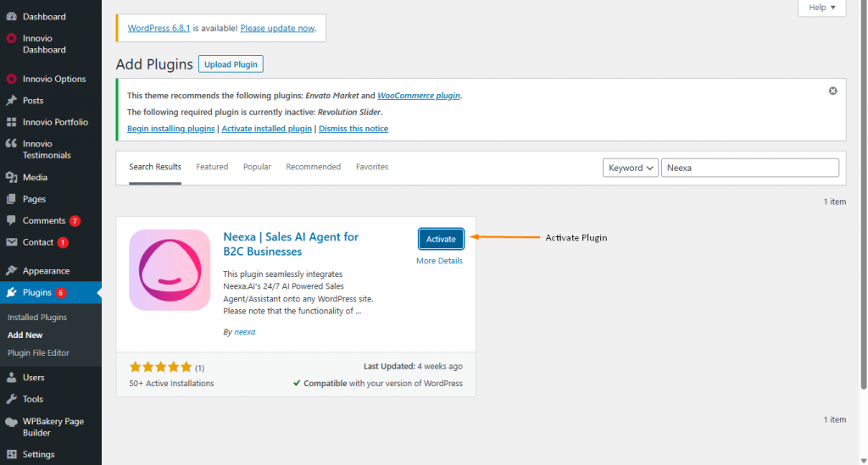The image size is (868, 465).
Task: Click the Neexa plugin logo thumbnail
Action: click(x=170, y=270)
